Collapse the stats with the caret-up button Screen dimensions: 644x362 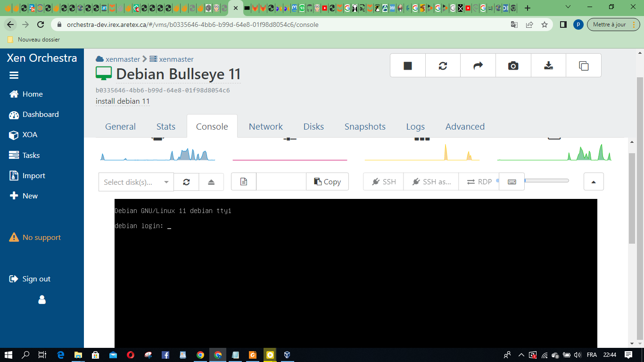coord(594,181)
